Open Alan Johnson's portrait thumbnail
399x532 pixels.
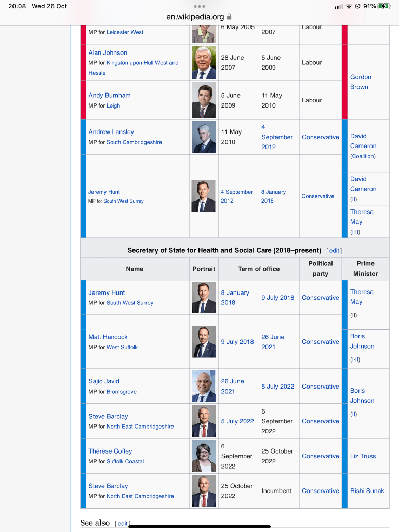coord(204,62)
